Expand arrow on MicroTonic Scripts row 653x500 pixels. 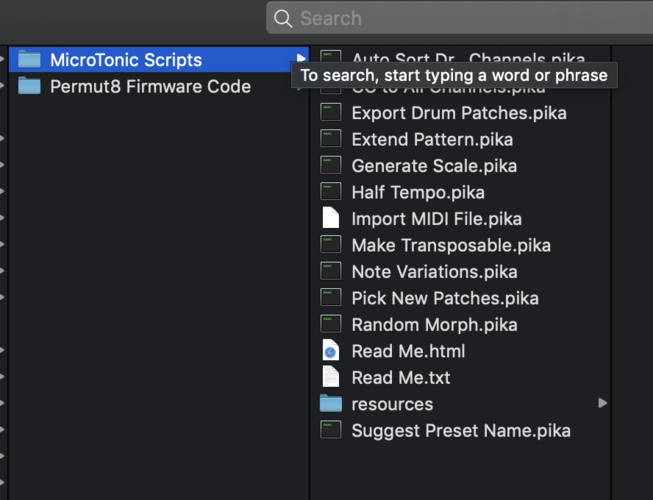[301, 59]
